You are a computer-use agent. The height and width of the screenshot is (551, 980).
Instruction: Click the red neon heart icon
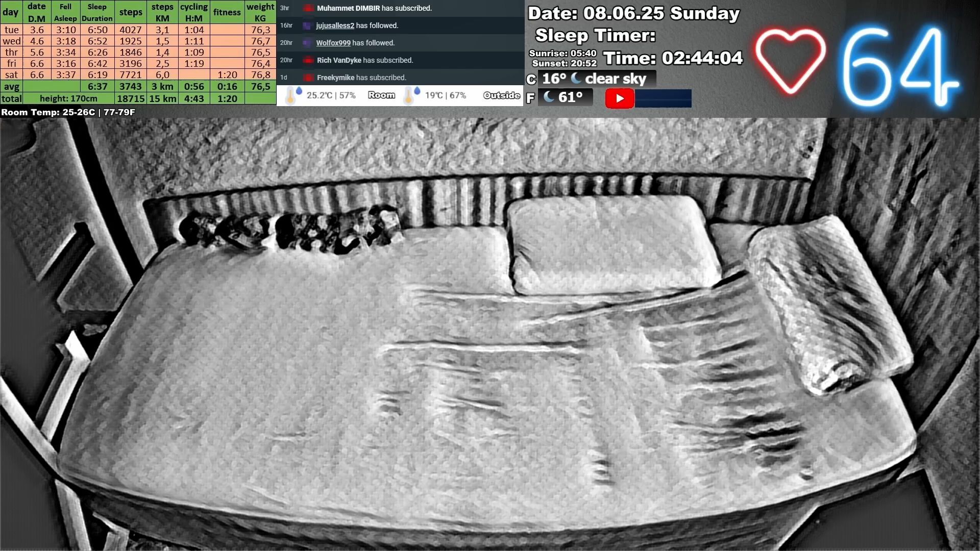point(790,61)
